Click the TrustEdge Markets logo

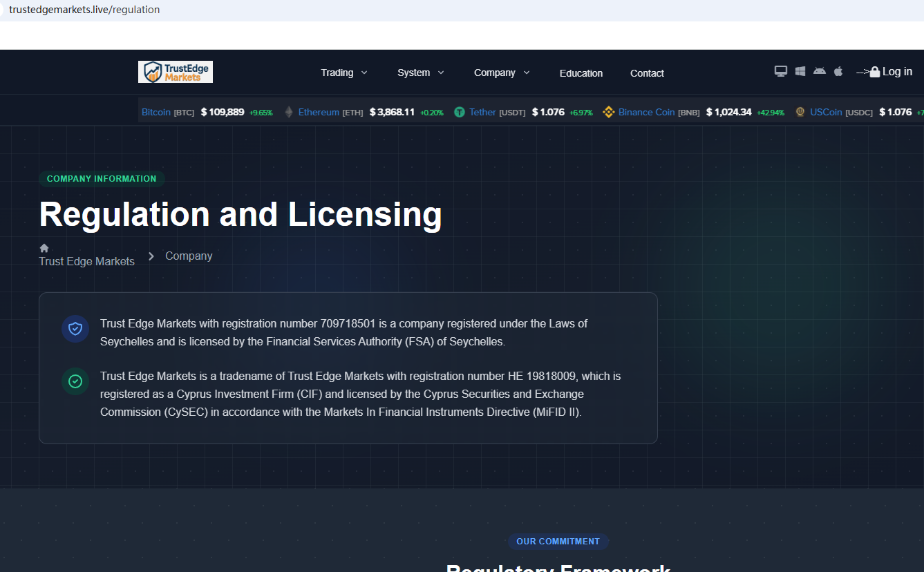click(176, 72)
